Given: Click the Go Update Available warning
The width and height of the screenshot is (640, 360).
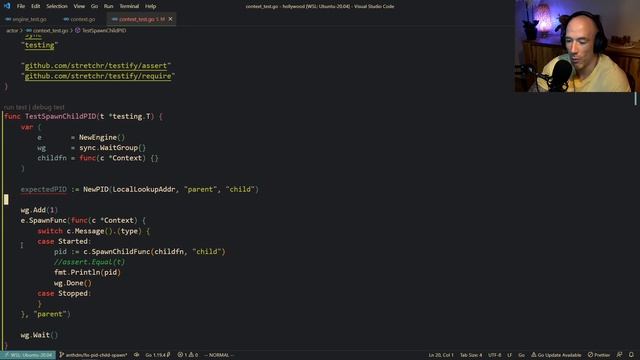Looking at the screenshot, I should (x=556, y=355).
